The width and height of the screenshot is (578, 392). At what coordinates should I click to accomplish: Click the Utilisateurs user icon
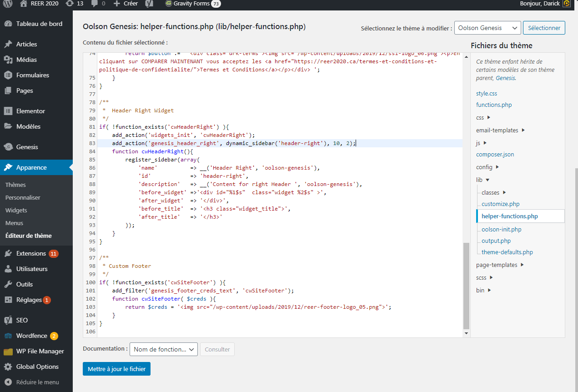(x=8, y=269)
